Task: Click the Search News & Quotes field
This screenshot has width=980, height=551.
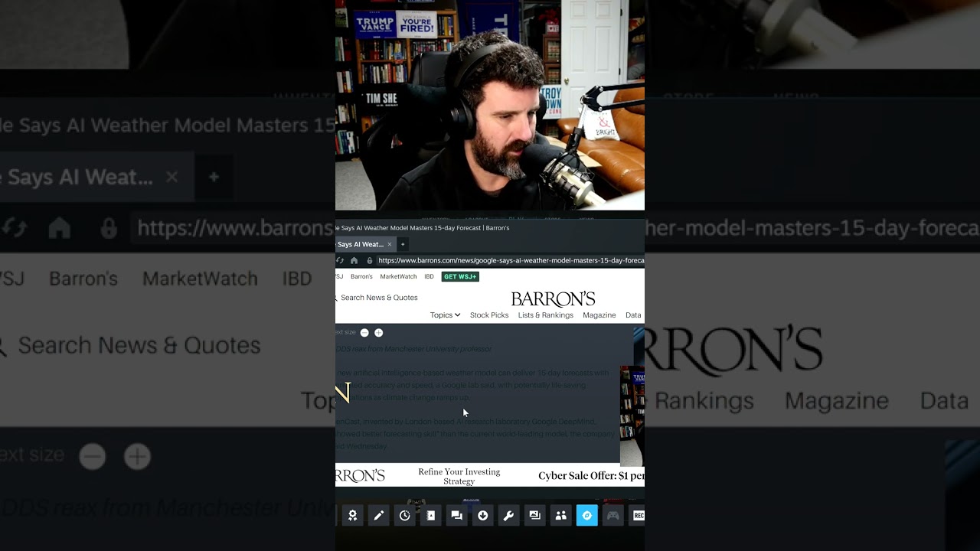Action: [378, 298]
